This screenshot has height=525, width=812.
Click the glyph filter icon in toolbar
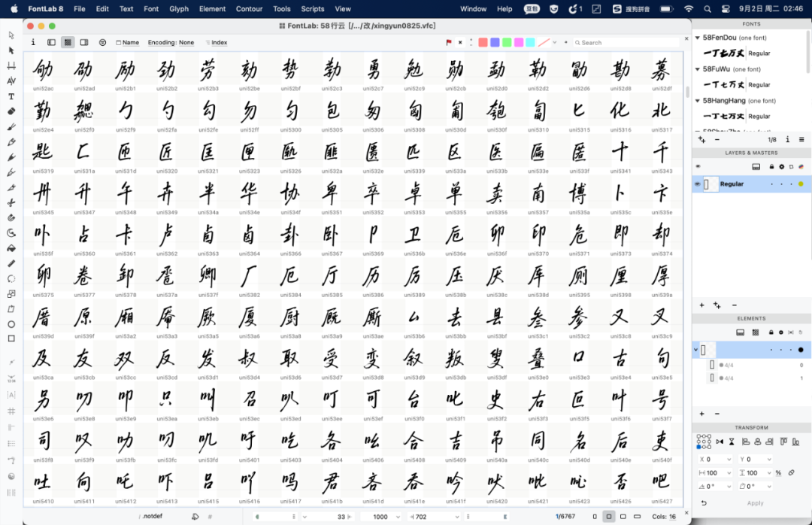(x=102, y=43)
